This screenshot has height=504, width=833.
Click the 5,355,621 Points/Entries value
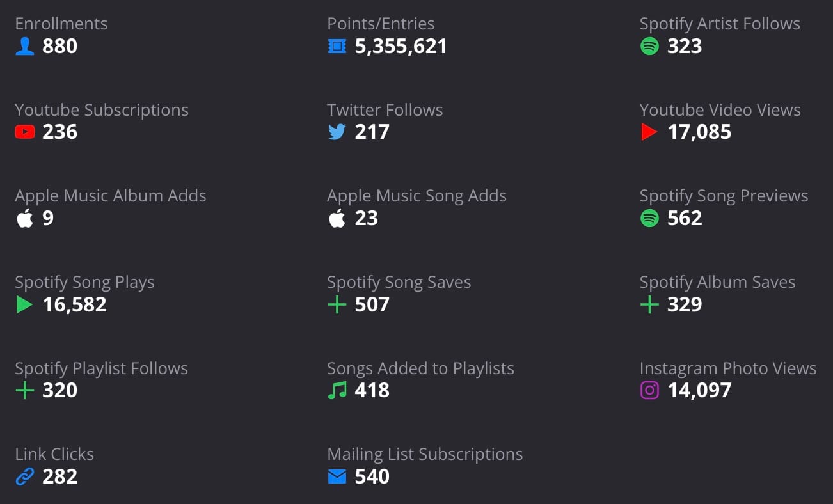point(401,45)
